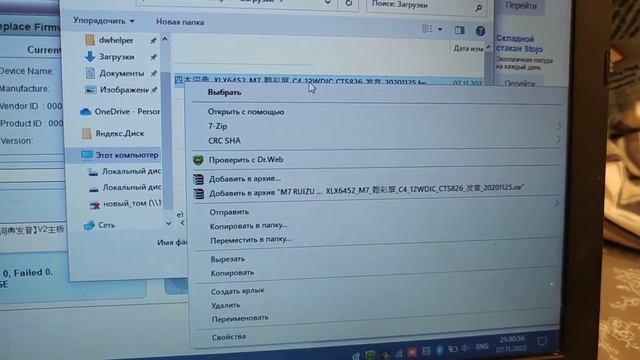Click the WinRAR icon beside Добавить в архив...
The height and width of the screenshot is (360, 640).
(198, 179)
